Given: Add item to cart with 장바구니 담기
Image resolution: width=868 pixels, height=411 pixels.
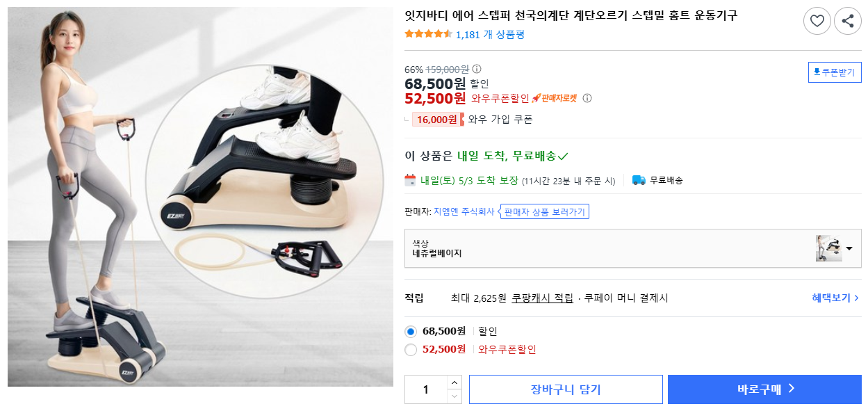Looking at the screenshot, I should pos(565,389).
